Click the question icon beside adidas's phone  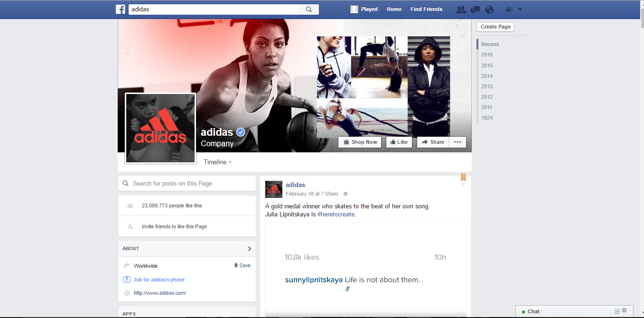click(x=127, y=280)
